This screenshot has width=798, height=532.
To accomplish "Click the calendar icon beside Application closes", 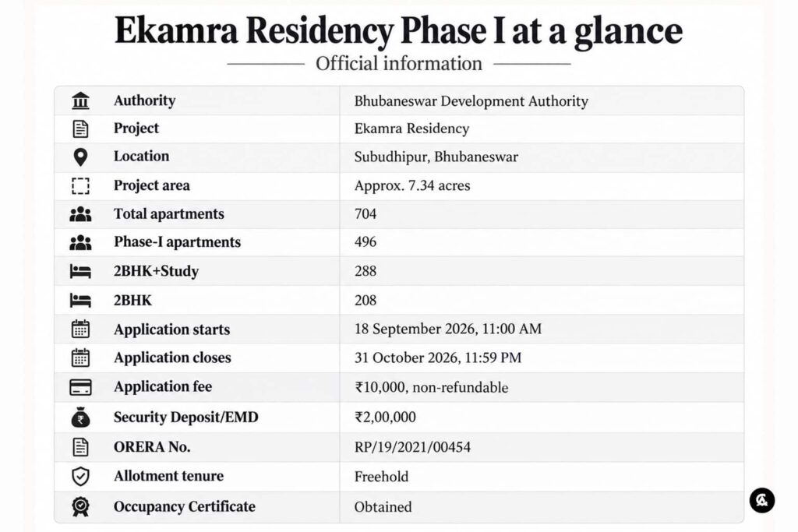I will point(80,358).
